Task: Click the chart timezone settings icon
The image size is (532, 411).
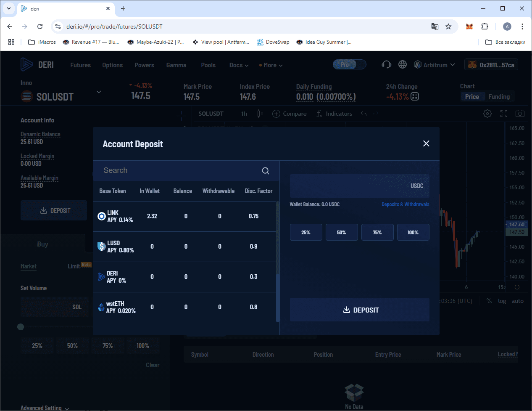Action: (x=517, y=287)
